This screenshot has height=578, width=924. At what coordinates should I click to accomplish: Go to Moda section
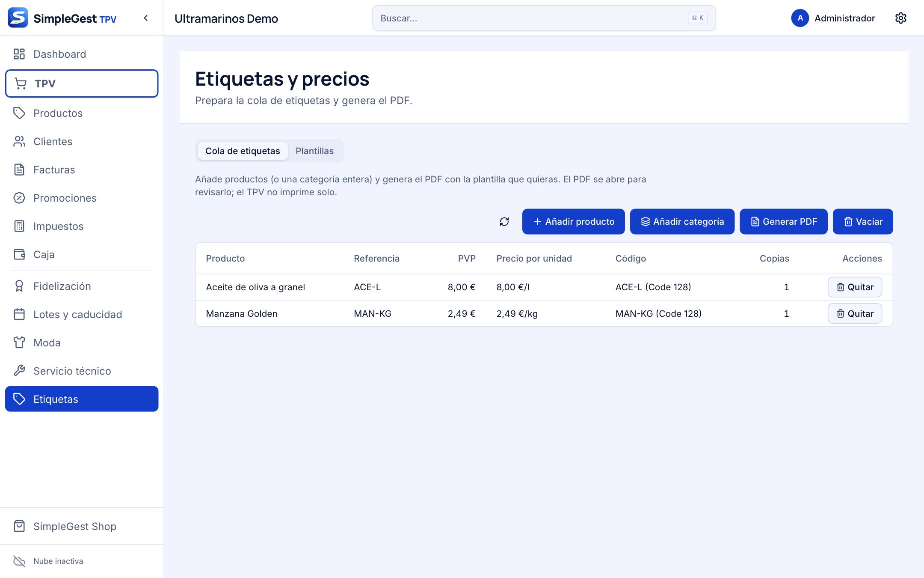click(x=82, y=343)
